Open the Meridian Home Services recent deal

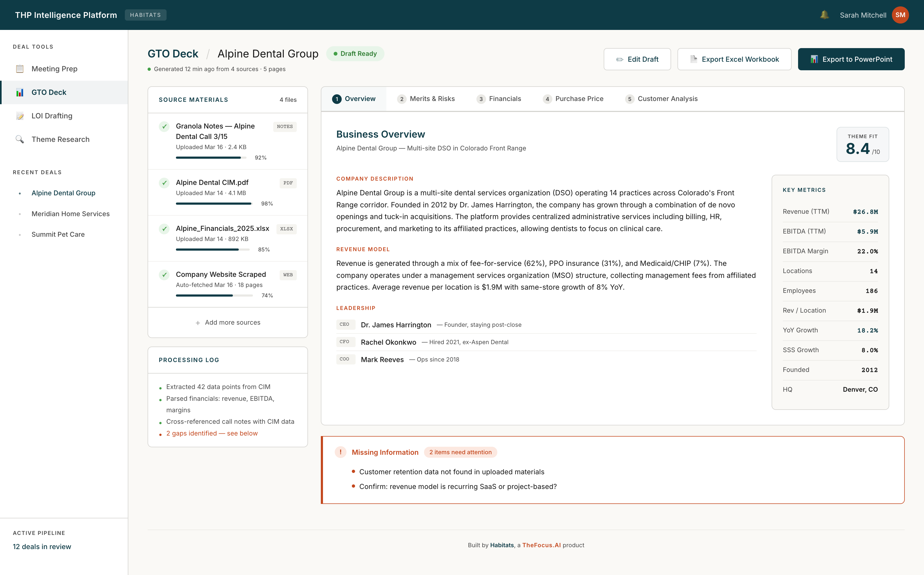[70, 214]
